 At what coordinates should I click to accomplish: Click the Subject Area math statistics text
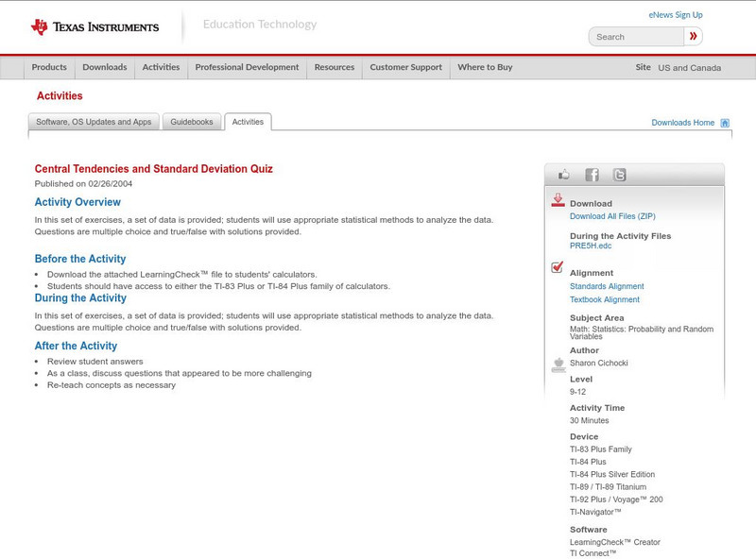click(642, 332)
